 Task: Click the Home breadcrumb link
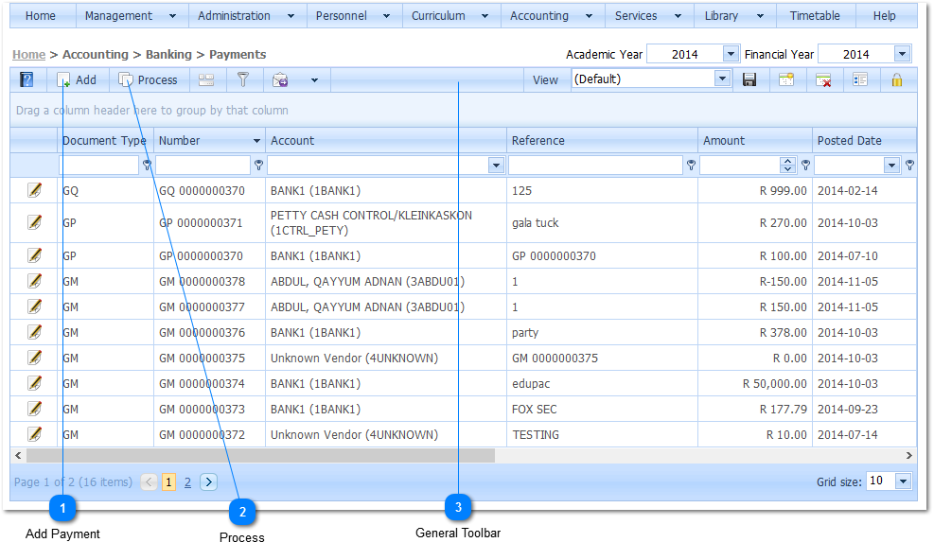[28, 55]
